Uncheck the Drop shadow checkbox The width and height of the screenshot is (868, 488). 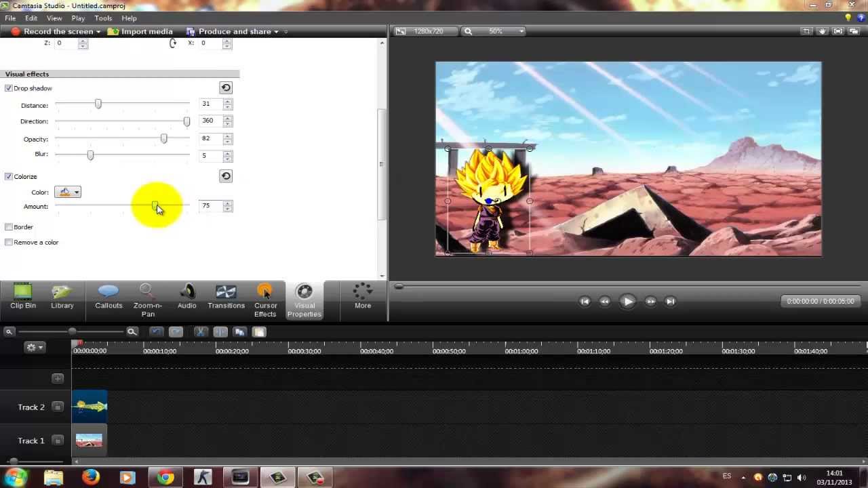[9, 88]
